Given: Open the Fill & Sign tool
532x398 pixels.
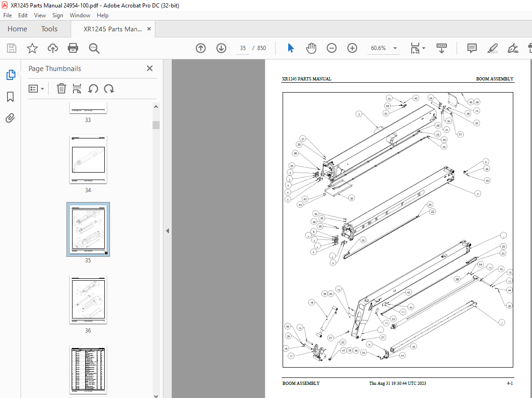Looking at the screenshot, I should click(513, 48).
